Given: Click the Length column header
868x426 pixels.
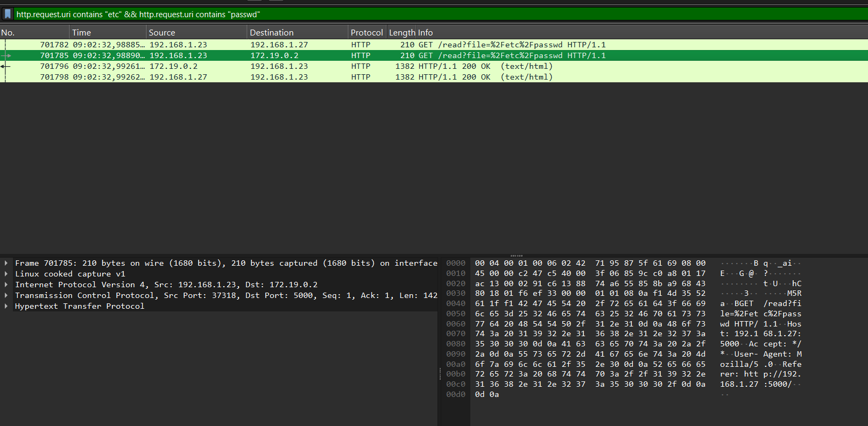Looking at the screenshot, I should click(x=402, y=33).
